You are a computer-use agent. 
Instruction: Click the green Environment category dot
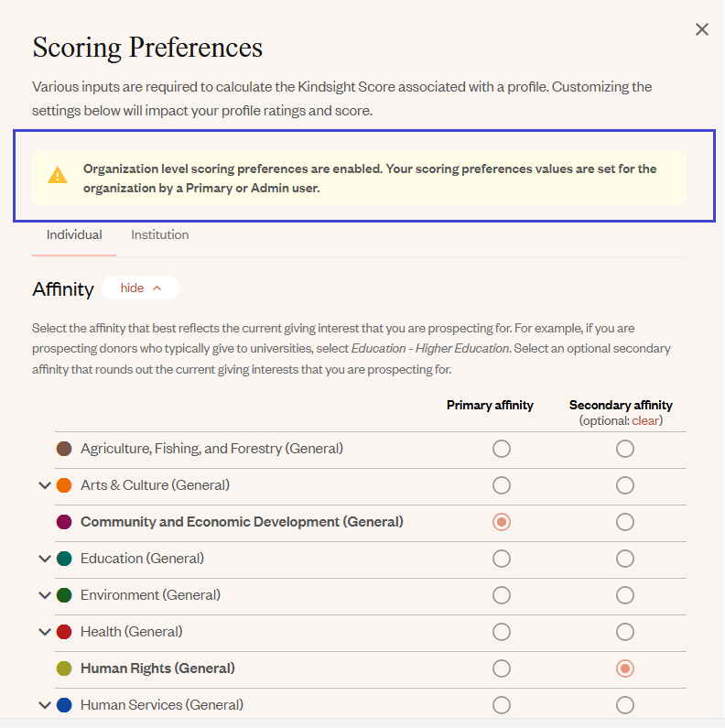click(64, 595)
